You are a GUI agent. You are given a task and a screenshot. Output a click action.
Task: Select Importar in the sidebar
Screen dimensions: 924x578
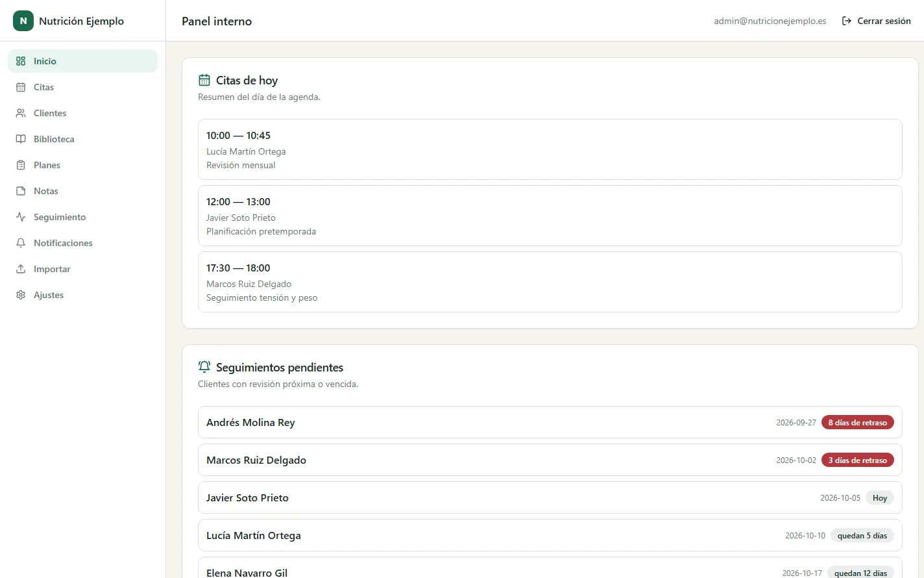(82, 269)
